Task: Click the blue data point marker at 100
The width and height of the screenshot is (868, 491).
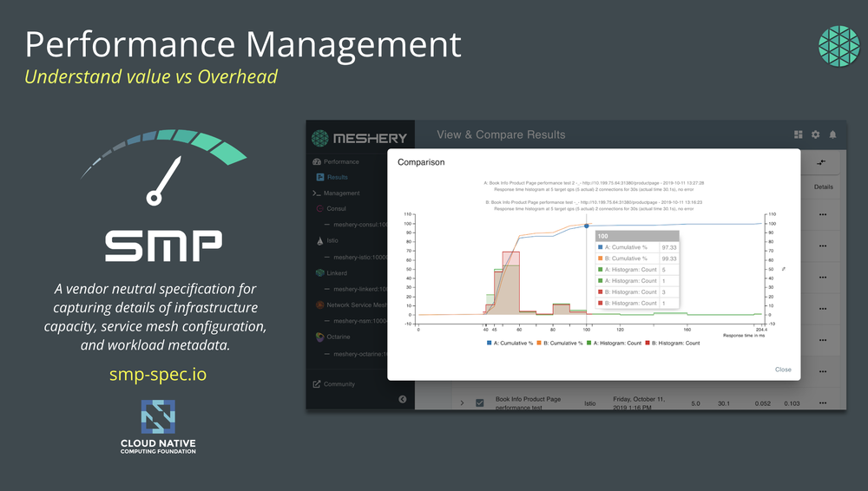Action: click(587, 226)
